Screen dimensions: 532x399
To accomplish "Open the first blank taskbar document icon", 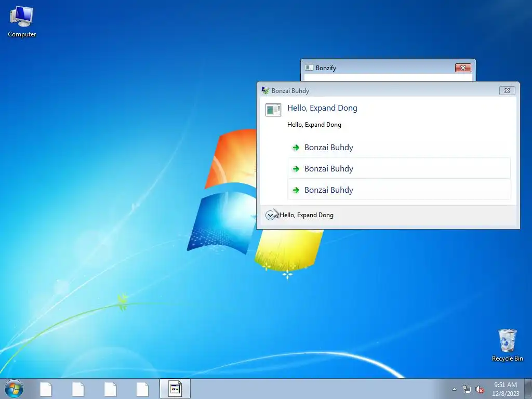I will click(x=46, y=389).
